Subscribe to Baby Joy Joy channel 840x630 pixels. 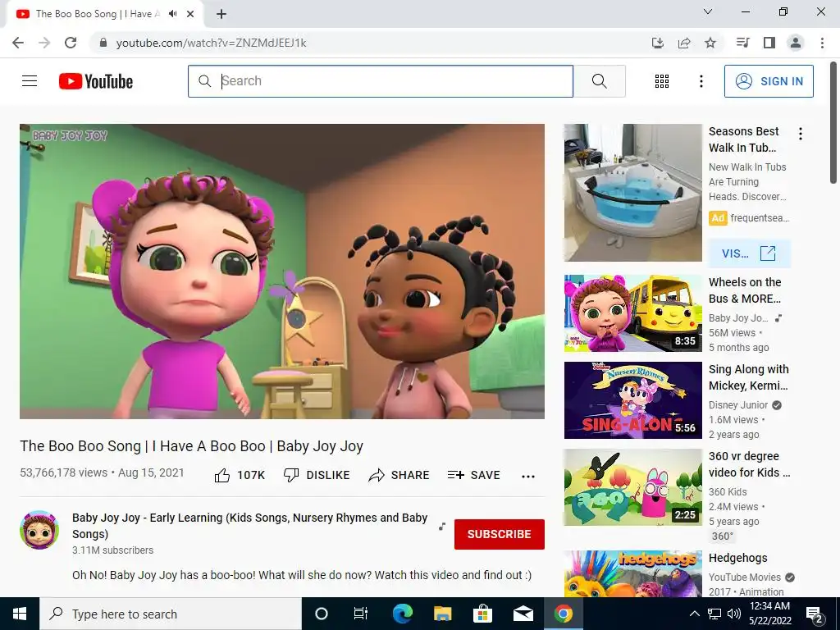pos(500,534)
